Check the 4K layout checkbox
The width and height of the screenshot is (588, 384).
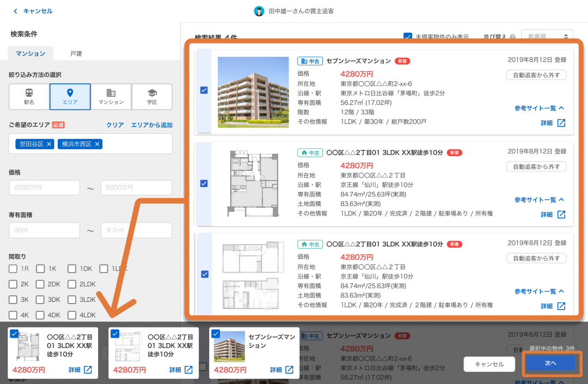coord(13,315)
